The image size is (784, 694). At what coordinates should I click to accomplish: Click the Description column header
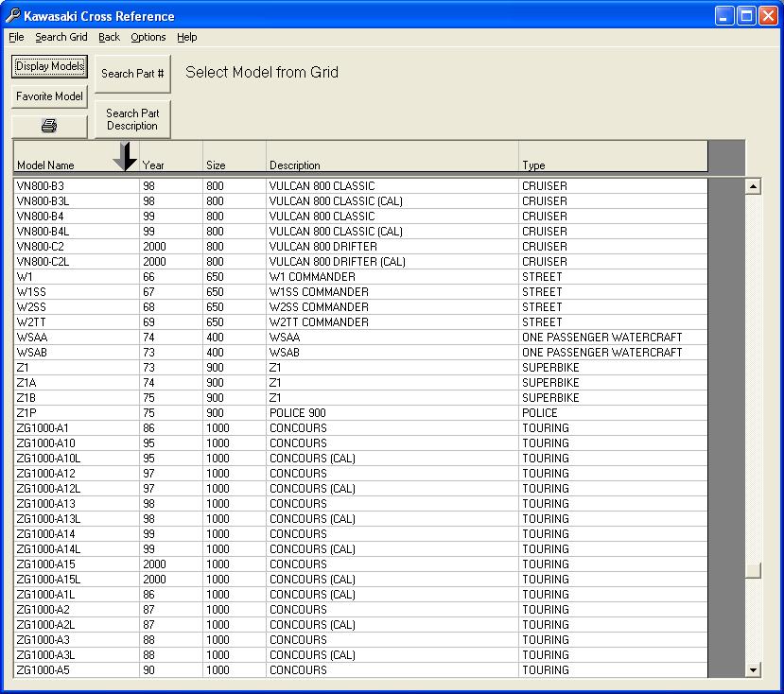pyautogui.click(x=392, y=157)
